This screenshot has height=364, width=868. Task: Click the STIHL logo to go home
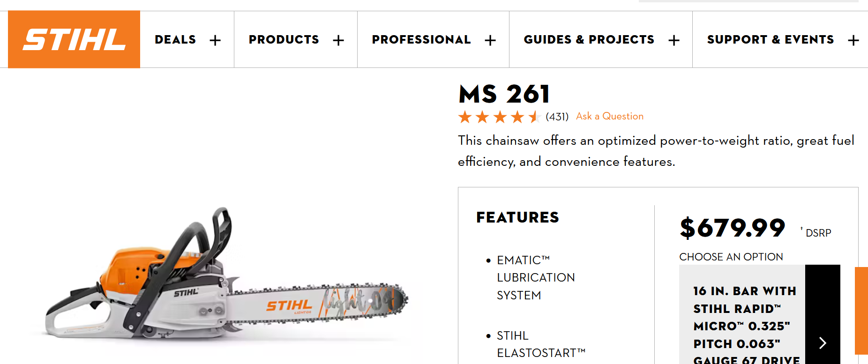click(74, 39)
